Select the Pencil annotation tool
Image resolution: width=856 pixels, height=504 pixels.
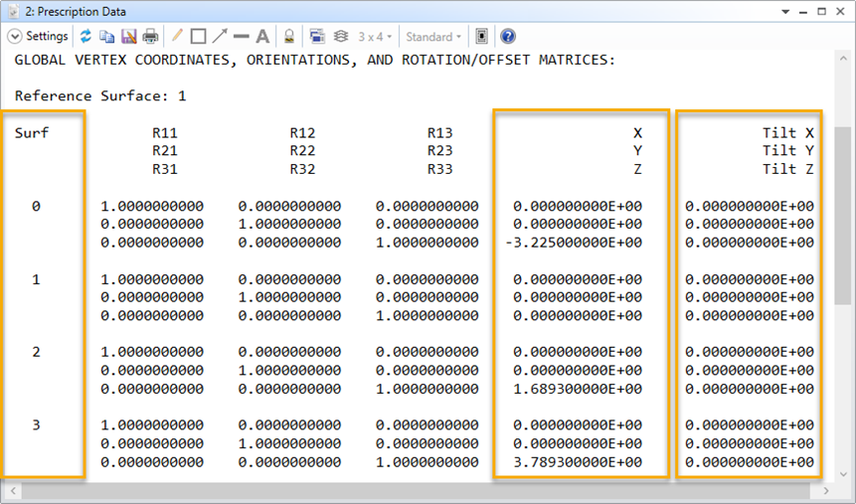[177, 36]
